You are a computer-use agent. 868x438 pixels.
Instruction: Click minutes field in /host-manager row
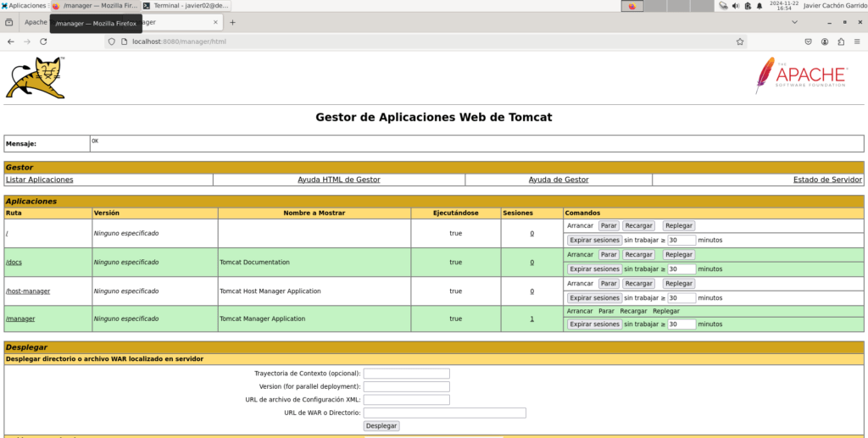(x=682, y=297)
